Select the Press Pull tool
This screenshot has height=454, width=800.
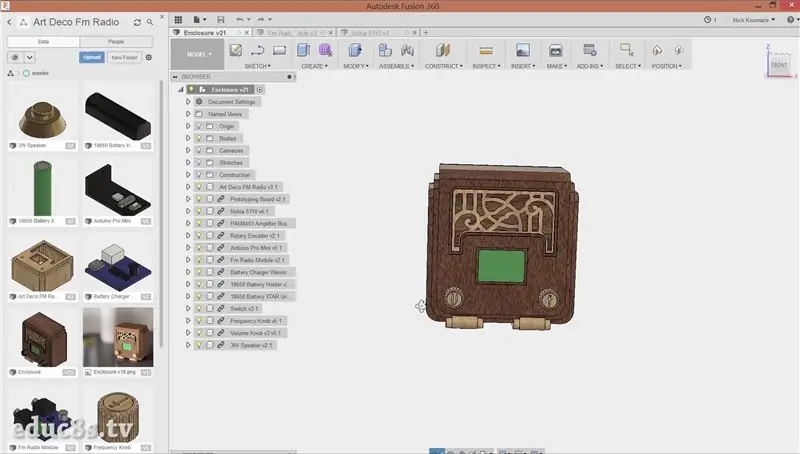[356, 50]
